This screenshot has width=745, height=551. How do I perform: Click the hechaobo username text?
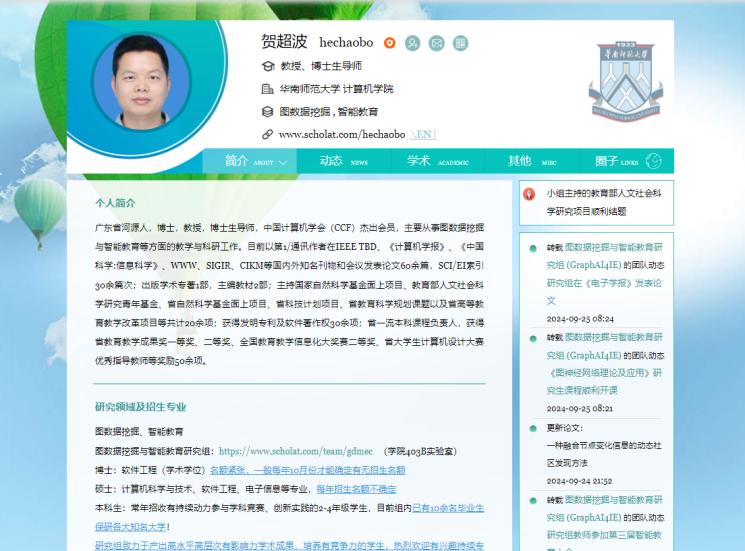pos(346,43)
